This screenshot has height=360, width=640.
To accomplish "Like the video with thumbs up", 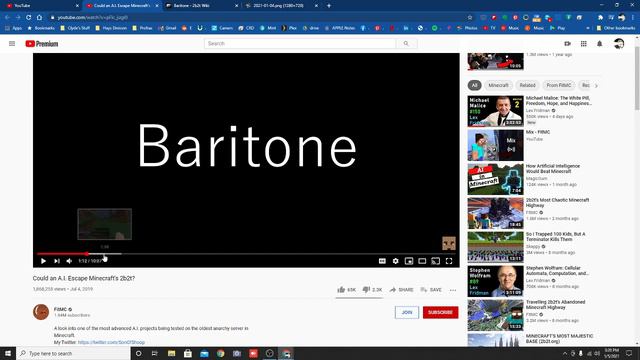I will (x=346, y=290).
